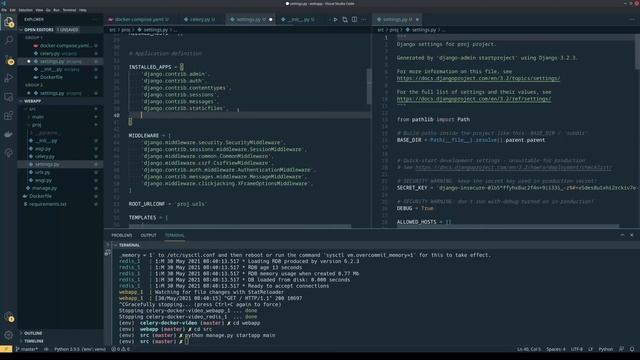The width and height of the screenshot is (640, 360).
Task: Collapse the WEBAPP folder section
Action: pyautogui.click(x=60, y=101)
